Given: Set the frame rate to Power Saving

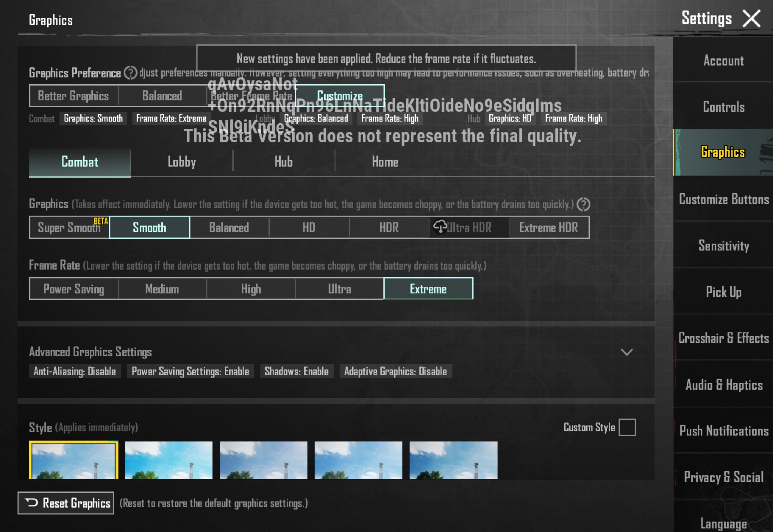Looking at the screenshot, I should click(73, 289).
